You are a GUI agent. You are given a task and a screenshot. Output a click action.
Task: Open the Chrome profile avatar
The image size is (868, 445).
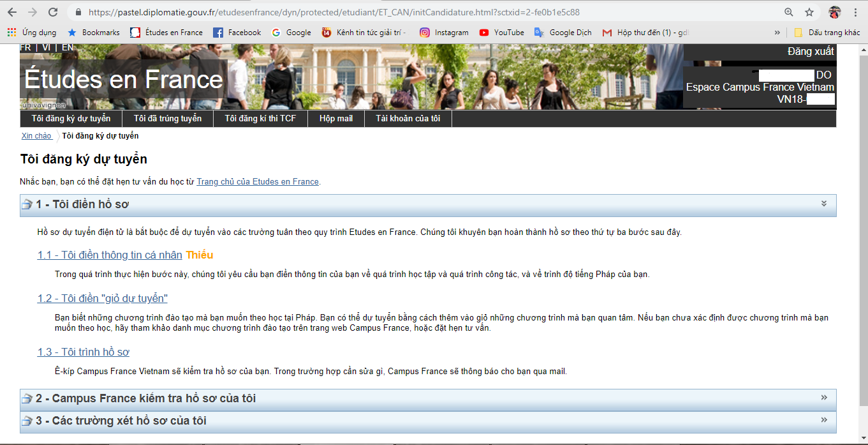834,12
